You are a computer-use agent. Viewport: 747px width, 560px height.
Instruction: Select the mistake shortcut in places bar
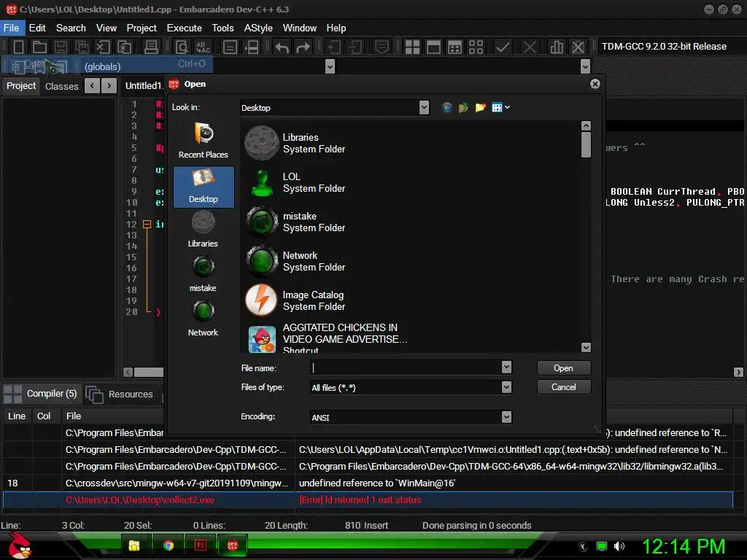(x=204, y=274)
